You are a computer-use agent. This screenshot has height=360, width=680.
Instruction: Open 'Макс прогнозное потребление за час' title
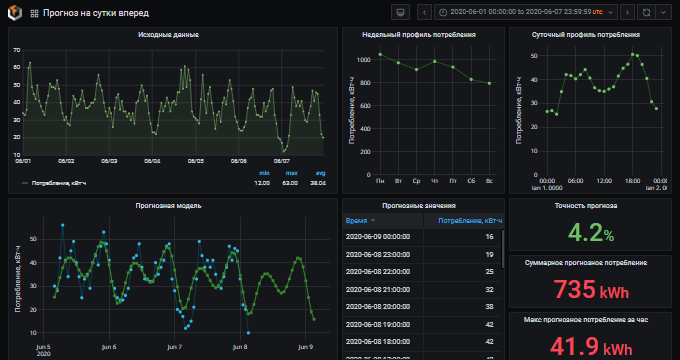[x=586, y=320]
